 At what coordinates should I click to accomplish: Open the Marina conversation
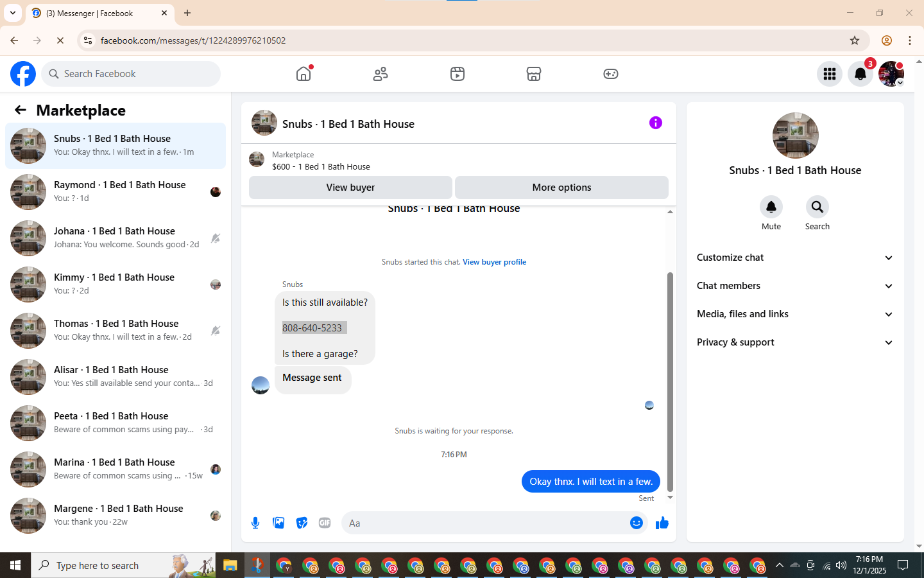click(116, 469)
